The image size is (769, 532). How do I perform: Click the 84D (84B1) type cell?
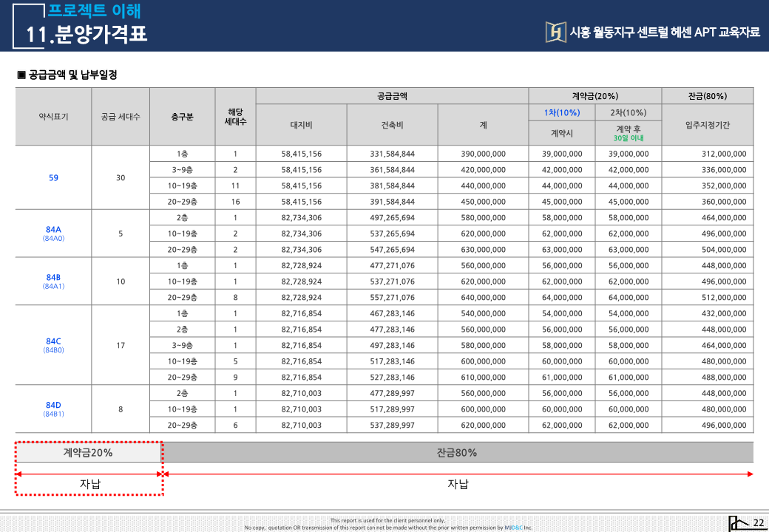point(53,409)
